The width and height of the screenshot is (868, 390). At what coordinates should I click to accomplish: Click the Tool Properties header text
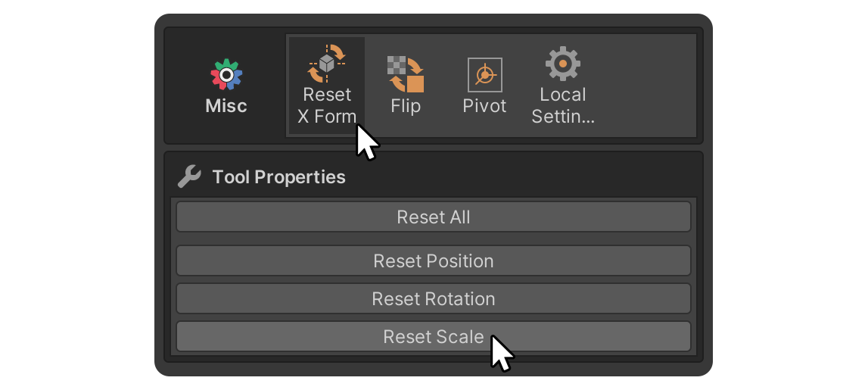click(279, 177)
